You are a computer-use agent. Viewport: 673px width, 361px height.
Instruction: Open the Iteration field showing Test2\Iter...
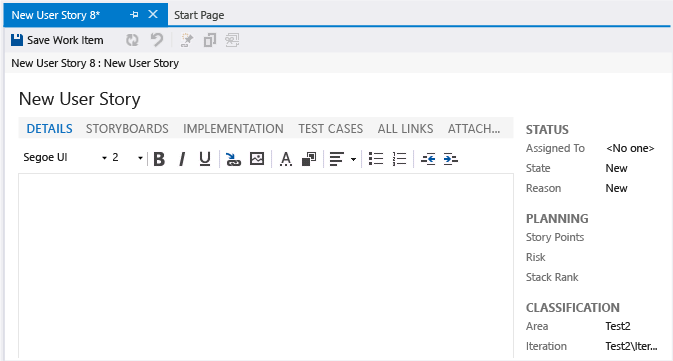[x=631, y=346]
